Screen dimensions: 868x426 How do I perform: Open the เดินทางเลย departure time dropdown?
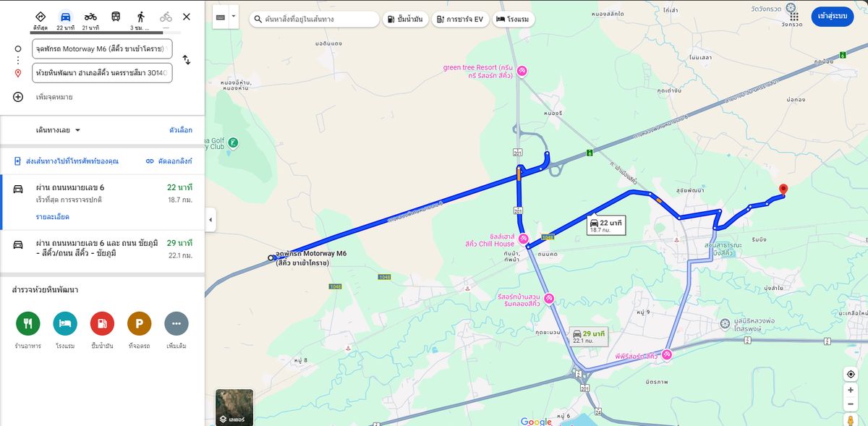(58, 130)
